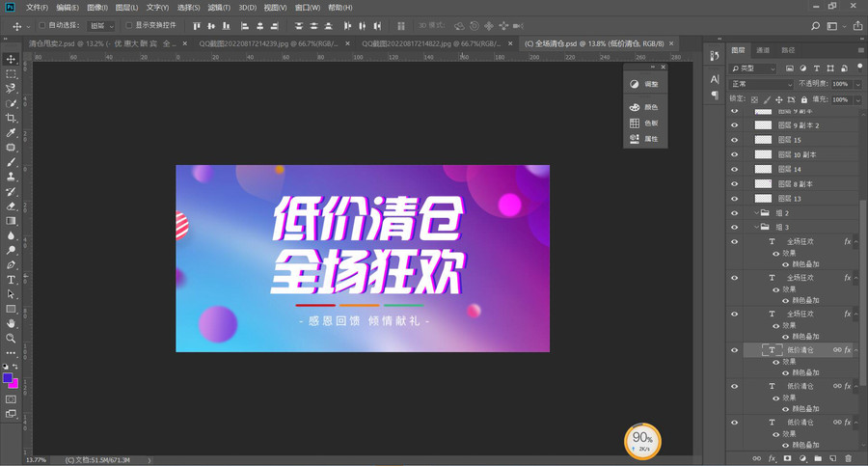The height and width of the screenshot is (466, 868).
Task: Open the 图像(I) menu
Action: tap(97, 7)
